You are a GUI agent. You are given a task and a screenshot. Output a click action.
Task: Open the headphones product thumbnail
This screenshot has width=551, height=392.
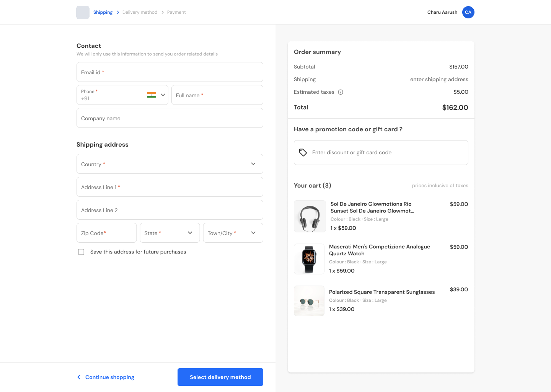pos(310,216)
